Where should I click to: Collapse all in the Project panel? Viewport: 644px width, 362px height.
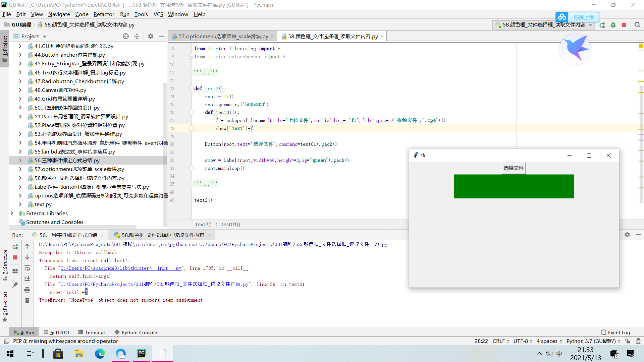pyautogui.click(x=137, y=36)
